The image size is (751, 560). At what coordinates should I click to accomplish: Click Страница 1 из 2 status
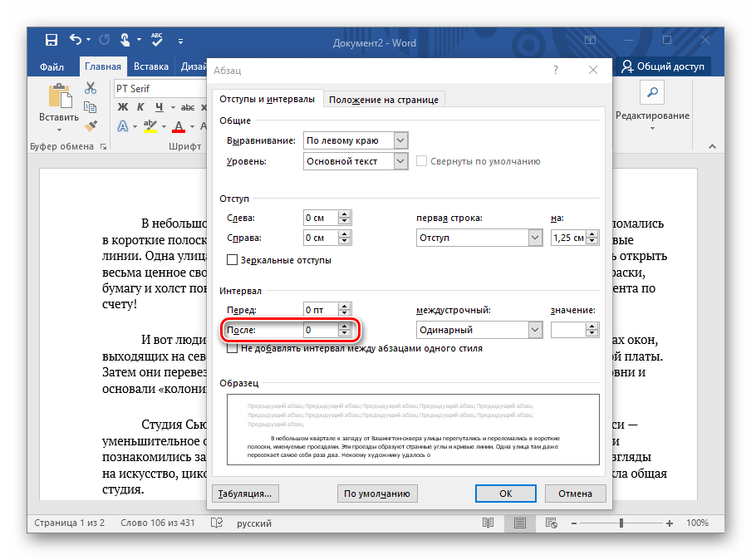click(70, 523)
